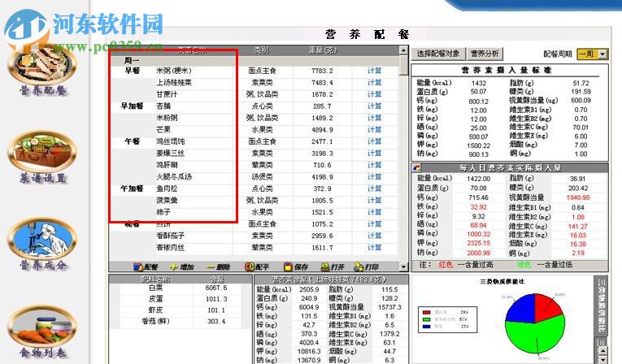This screenshot has height=364, width=622.
Task: Click red 视黄醇当量 value 1948.98
Action: coord(578,197)
